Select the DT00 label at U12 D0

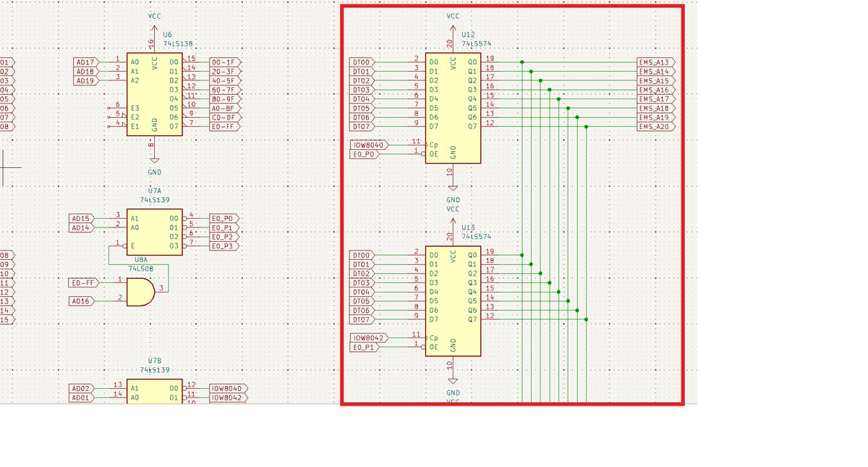click(x=362, y=62)
